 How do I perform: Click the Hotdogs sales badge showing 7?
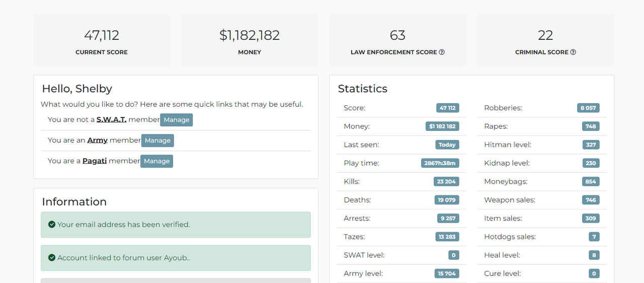coord(594,237)
